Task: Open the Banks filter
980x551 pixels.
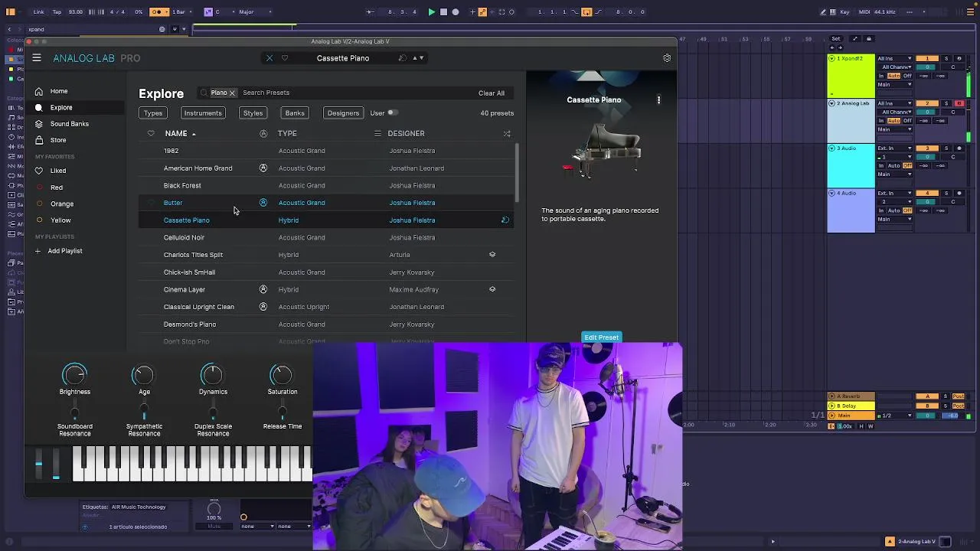Action: tap(295, 113)
